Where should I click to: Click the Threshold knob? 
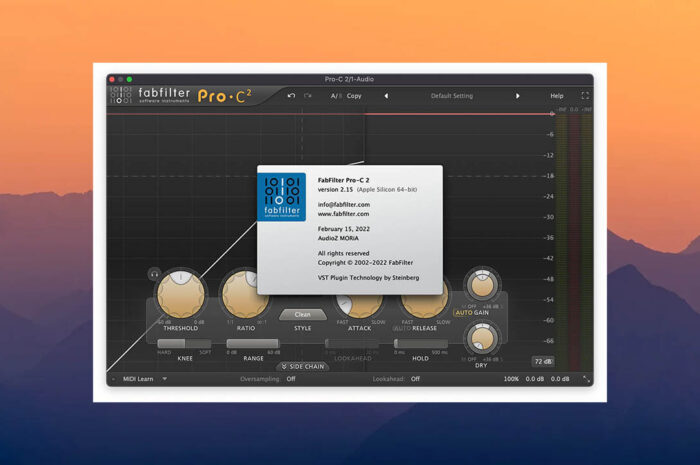point(181,294)
